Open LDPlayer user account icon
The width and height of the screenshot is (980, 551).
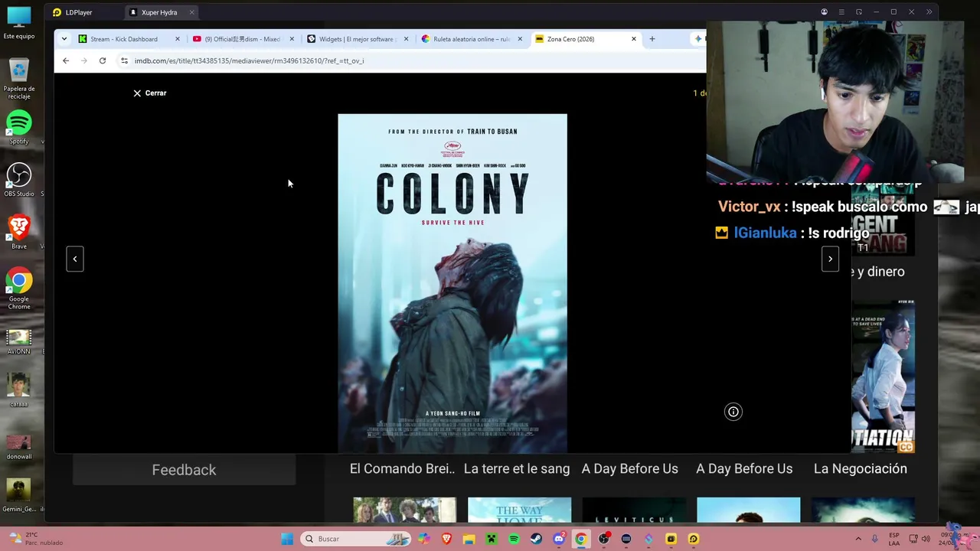[x=824, y=12]
